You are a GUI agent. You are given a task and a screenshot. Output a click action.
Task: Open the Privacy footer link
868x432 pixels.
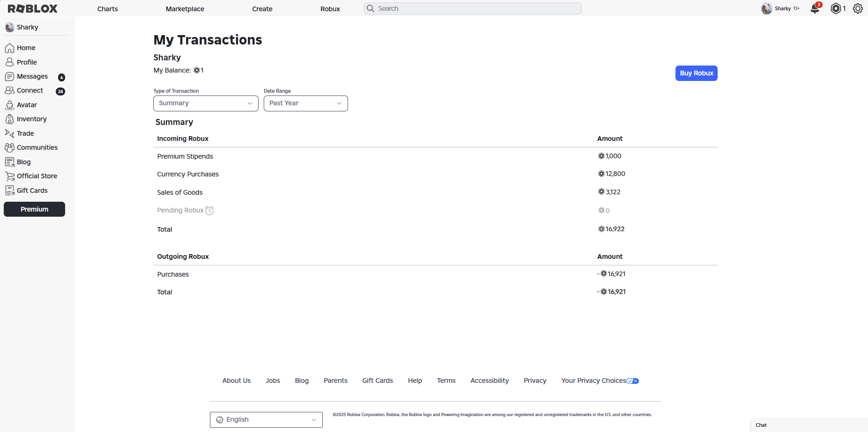point(535,381)
